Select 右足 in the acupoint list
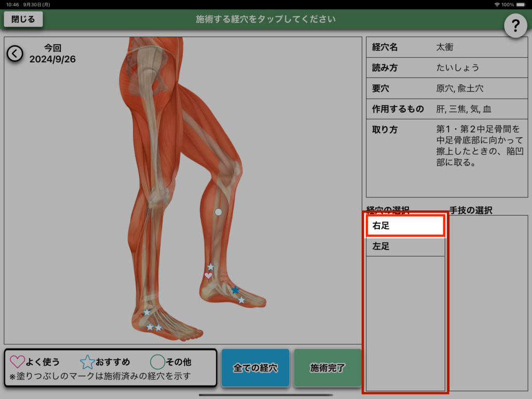The image size is (532, 399). point(405,226)
